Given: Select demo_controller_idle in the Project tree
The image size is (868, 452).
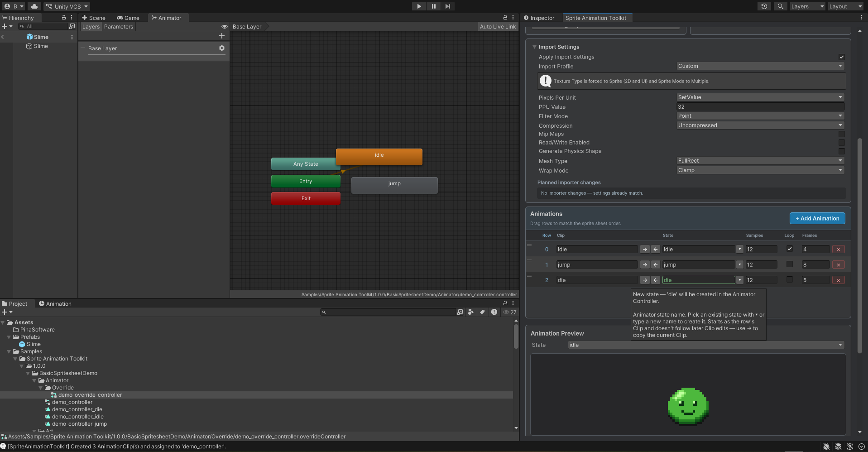Looking at the screenshot, I should pyautogui.click(x=77, y=417).
